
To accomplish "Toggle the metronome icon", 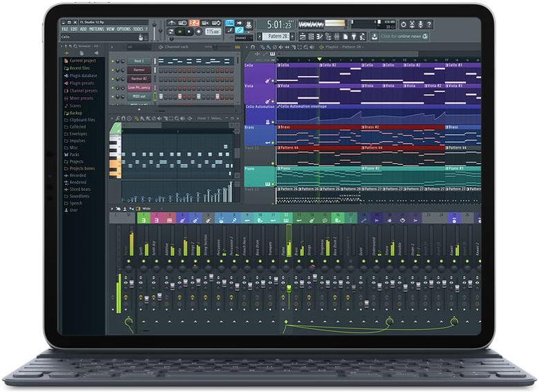I will click(x=171, y=23).
